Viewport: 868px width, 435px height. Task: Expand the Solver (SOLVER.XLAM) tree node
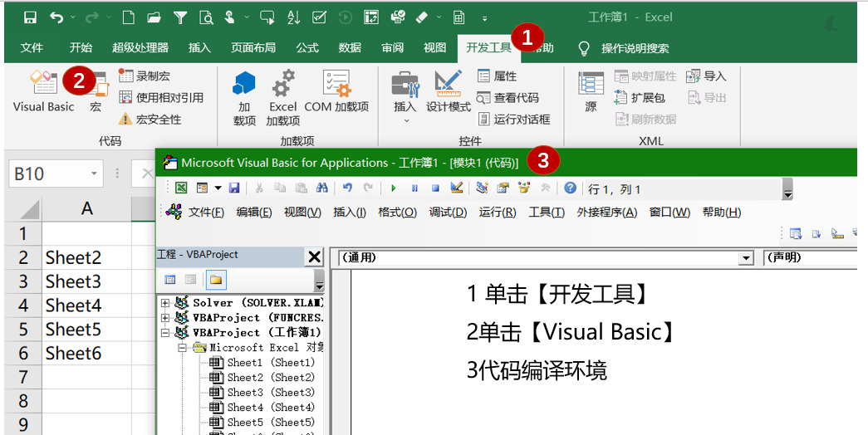(165, 303)
